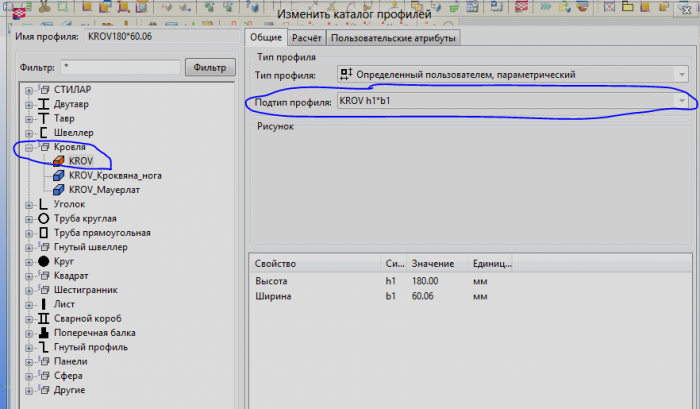Click the Ширина property cell
This screenshot has width=700, height=409.
pyautogui.click(x=273, y=296)
